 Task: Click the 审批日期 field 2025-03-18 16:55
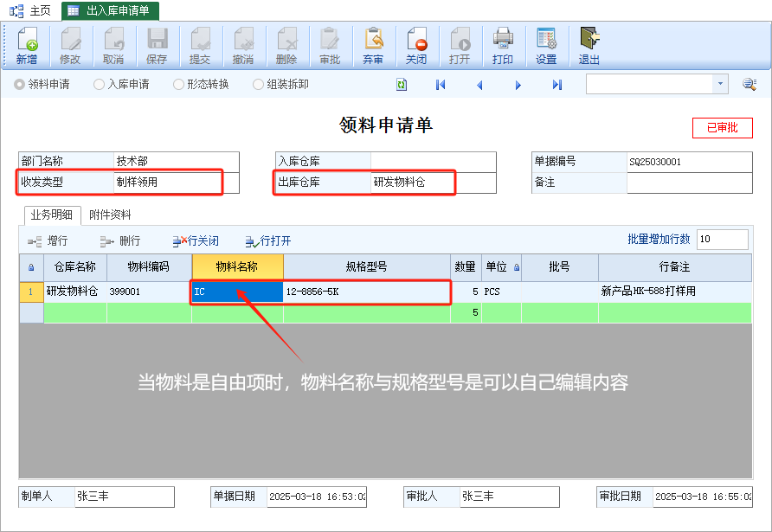(703, 497)
